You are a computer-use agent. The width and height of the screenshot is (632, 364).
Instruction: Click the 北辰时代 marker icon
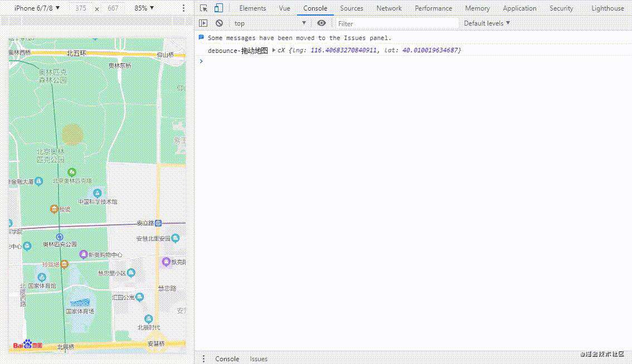click(x=148, y=319)
